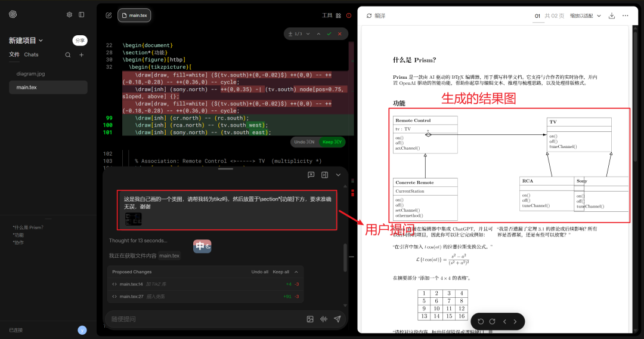
Task: Click the Prism logo icon in sidebar
Action: pos(13,14)
